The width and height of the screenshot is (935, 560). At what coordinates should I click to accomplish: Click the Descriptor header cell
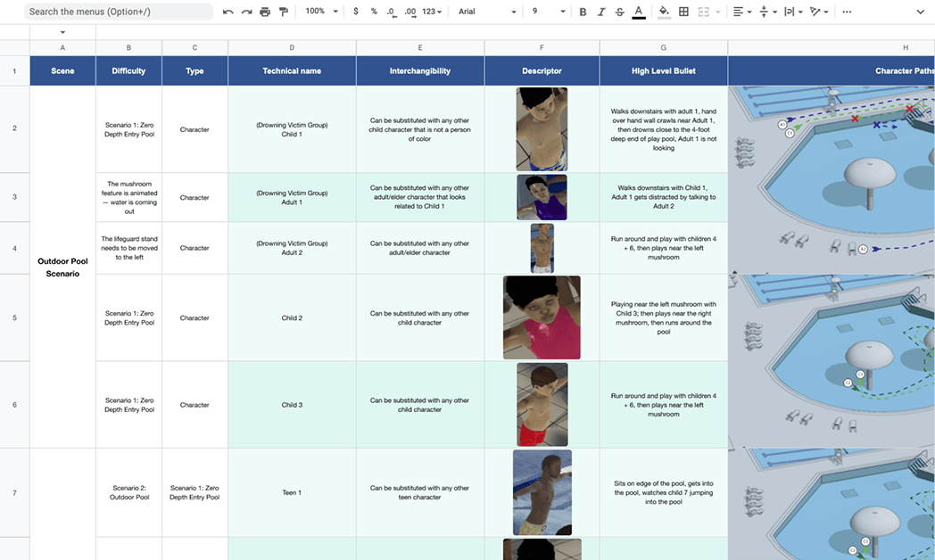pyautogui.click(x=542, y=71)
